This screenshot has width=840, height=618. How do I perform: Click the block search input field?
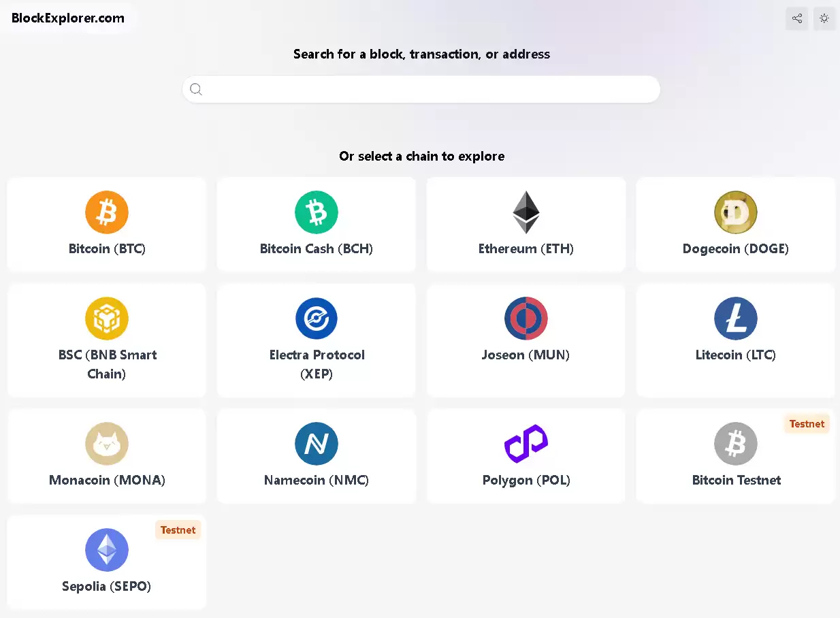[x=429, y=89]
